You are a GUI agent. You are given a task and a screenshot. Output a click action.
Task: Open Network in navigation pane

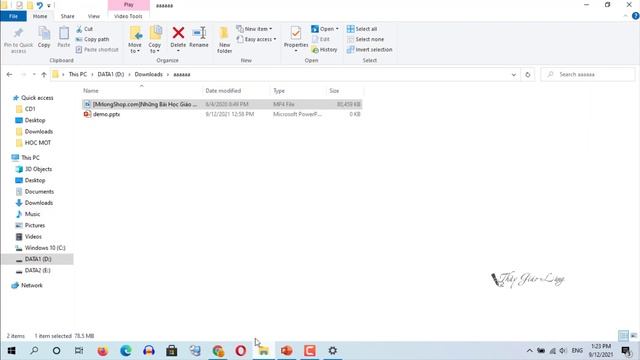31,285
